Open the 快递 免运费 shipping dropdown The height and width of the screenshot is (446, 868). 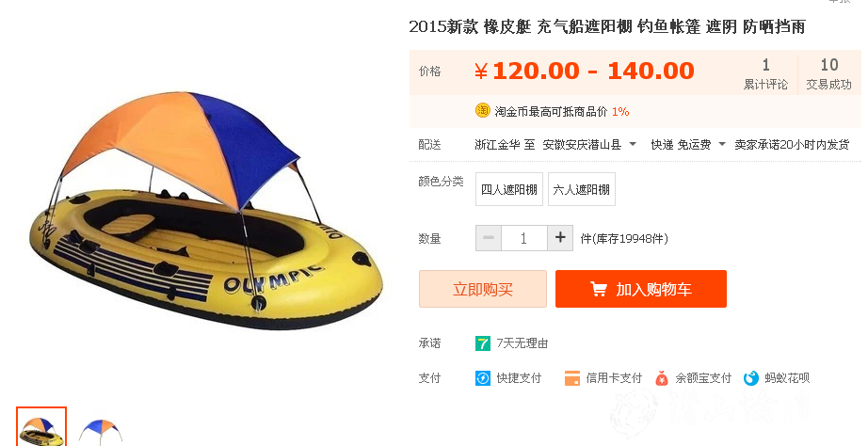722,144
